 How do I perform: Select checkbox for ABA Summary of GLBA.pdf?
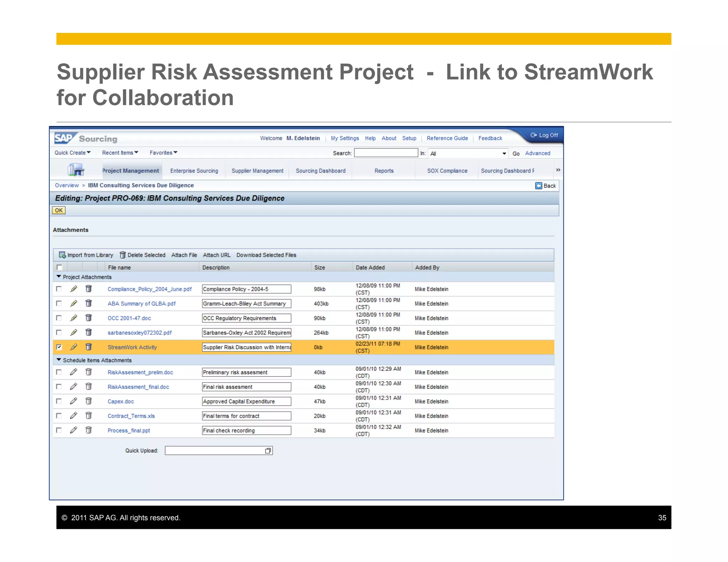(59, 303)
